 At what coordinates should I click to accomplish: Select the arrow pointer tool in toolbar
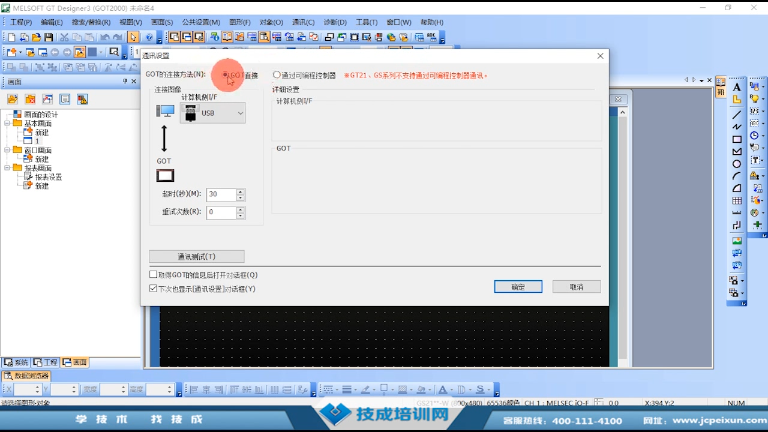tap(133, 37)
